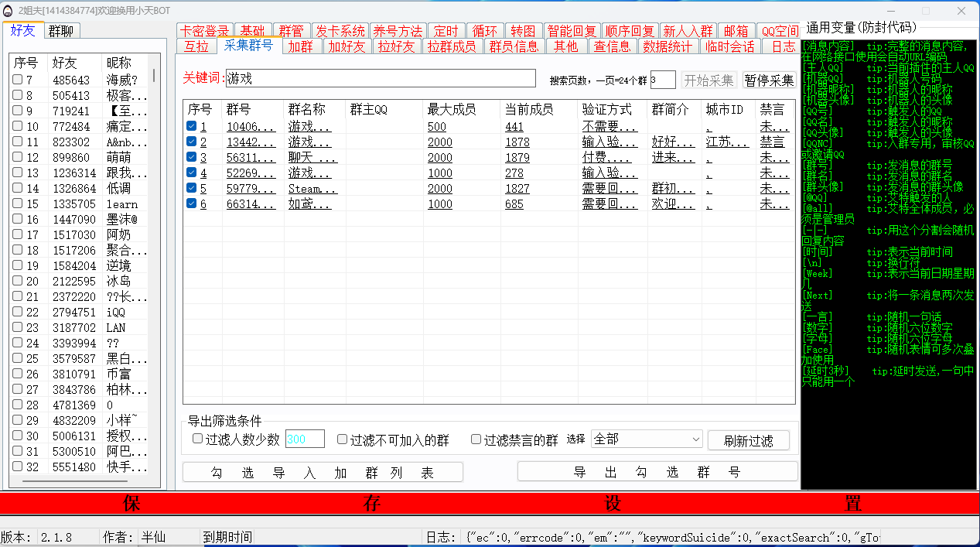Click the 刷新过滤 button

point(748,440)
